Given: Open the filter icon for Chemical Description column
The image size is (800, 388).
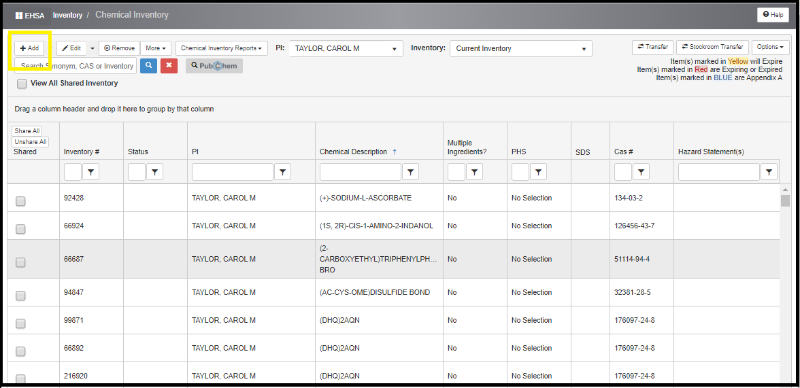Looking at the screenshot, I should 410,173.
